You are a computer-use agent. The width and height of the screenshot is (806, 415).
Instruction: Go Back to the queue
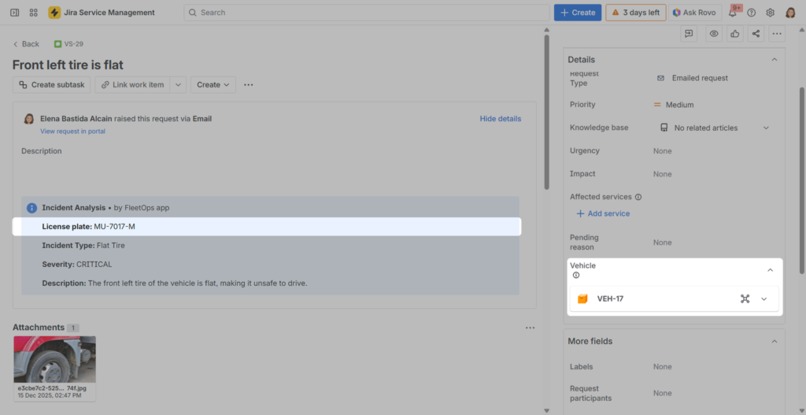point(26,44)
